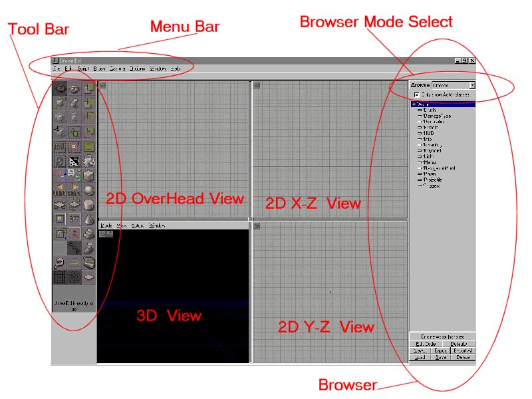Expand the Pawn class node

click(x=420, y=174)
